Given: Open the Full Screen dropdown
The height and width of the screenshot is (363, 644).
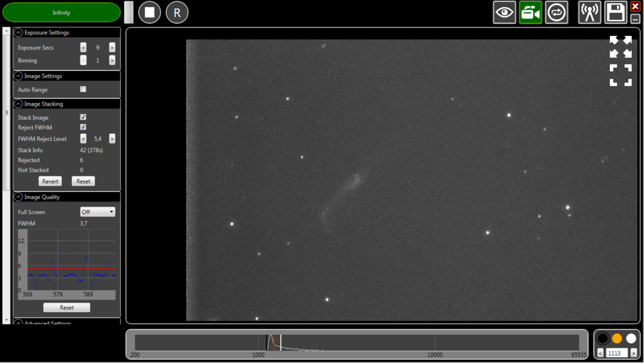Looking at the screenshot, I should pyautogui.click(x=97, y=212).
